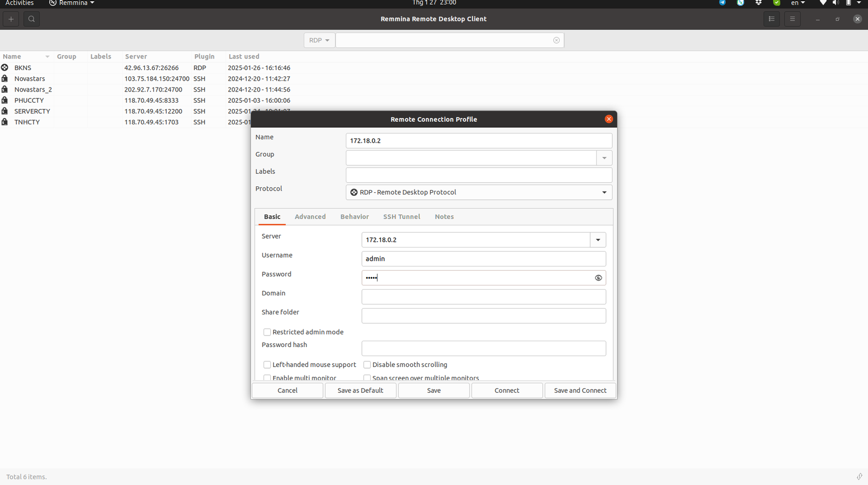Focus the Labels input field
The height and width of the screenshot is (485, 868).
pos(479,175)
